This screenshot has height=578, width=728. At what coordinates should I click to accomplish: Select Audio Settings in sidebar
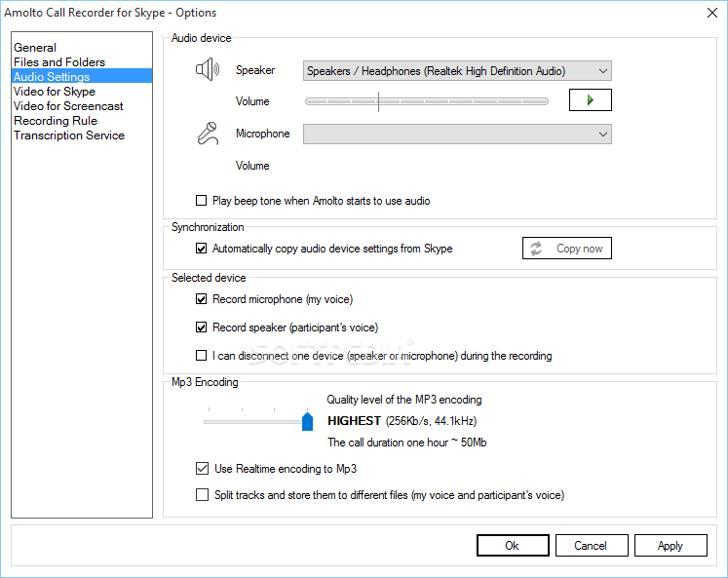click(x=82, y=77)
